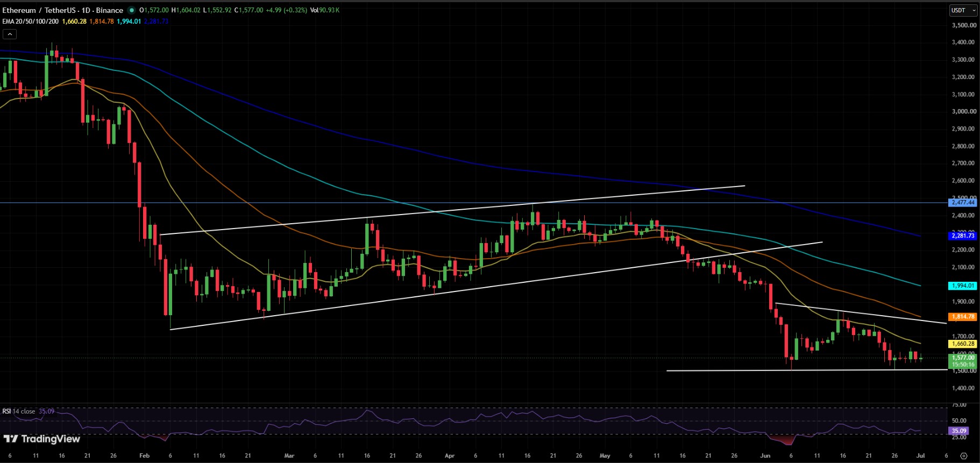Click the purple 35.09 RSI axis label
This screenshot has height=463, width=980.
959,431
